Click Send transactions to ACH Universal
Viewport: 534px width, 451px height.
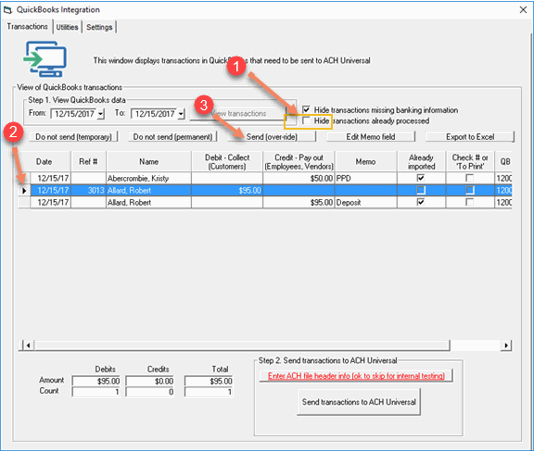pyautogui.click(x=359, y=402)
